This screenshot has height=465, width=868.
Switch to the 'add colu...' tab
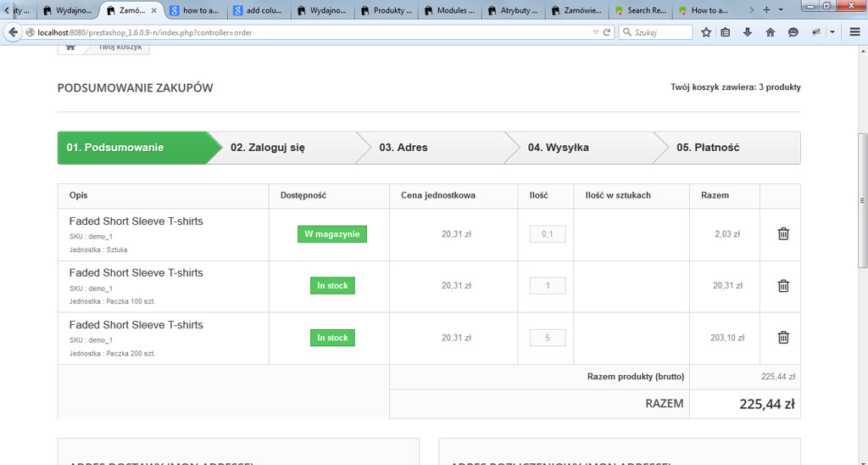pyautogui.click(x=259, y=10)
